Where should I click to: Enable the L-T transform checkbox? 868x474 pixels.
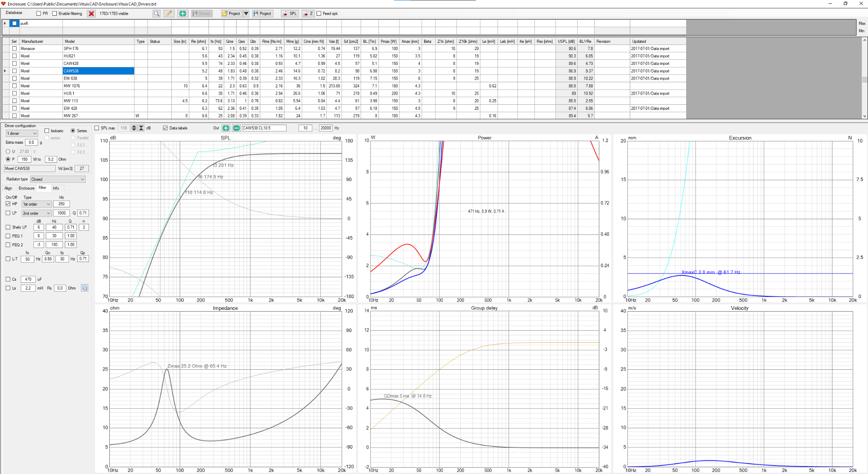(8, 259)
